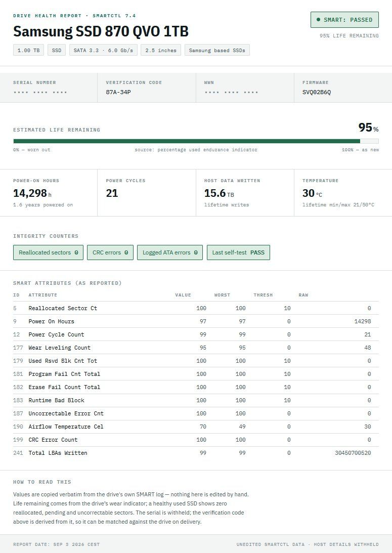This screenshot has width=392, height=553.
Task: Select the Total LBAs Written row
Action: coord(196,453)
